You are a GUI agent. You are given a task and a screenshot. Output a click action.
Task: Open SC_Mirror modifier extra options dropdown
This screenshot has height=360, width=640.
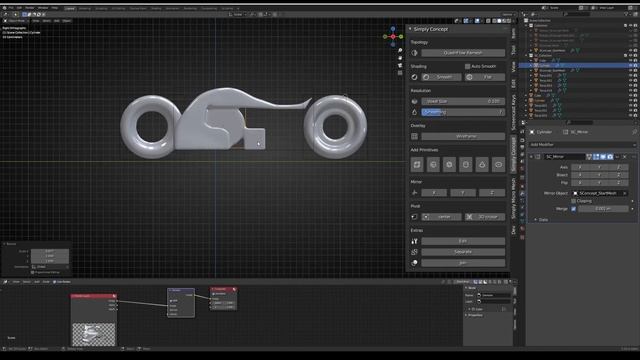click(x=618, y=157)
